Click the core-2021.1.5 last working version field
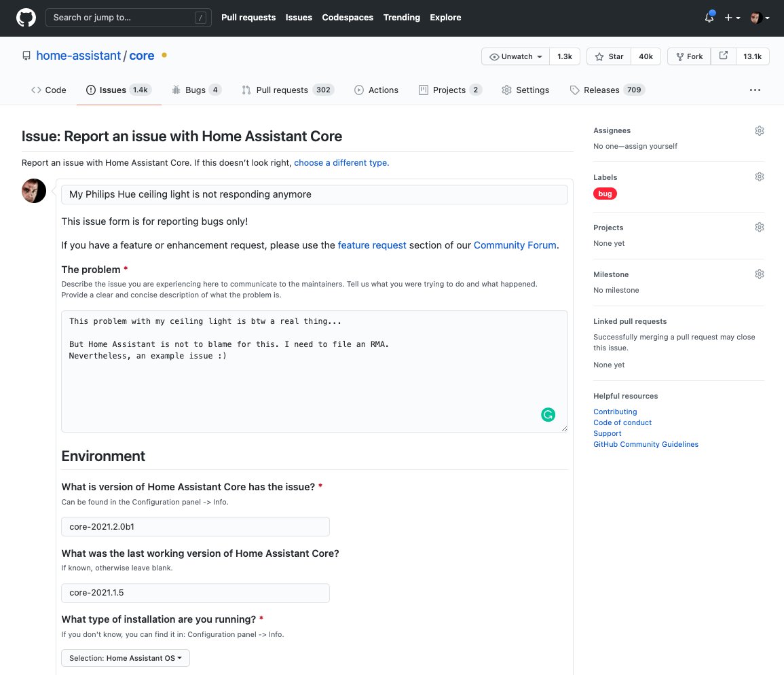The width and height of the screenshot is (784, 675). (195, 593)
